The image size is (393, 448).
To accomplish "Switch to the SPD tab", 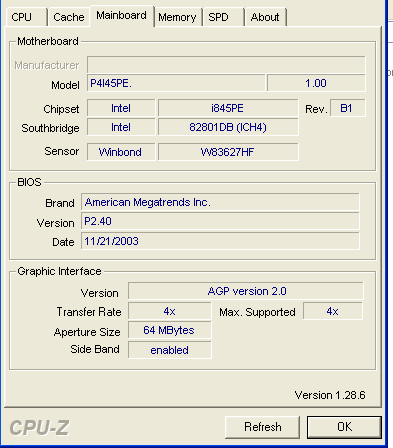I will (x=223, y=17).
